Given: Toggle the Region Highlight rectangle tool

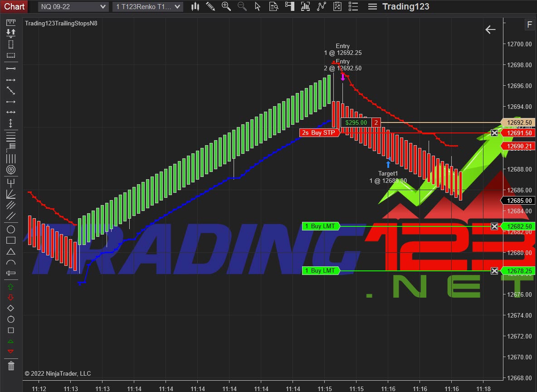Looking at the screenshot, I should (x=11, y=56).
